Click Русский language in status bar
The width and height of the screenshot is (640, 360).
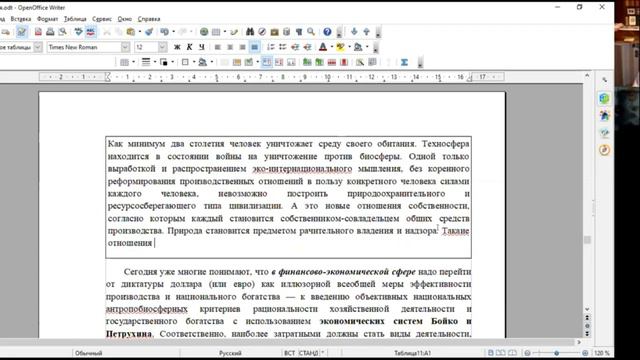coord(231,353)
